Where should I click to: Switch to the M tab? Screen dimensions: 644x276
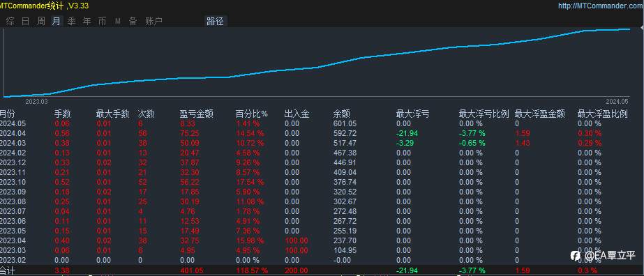click(118, 22)
